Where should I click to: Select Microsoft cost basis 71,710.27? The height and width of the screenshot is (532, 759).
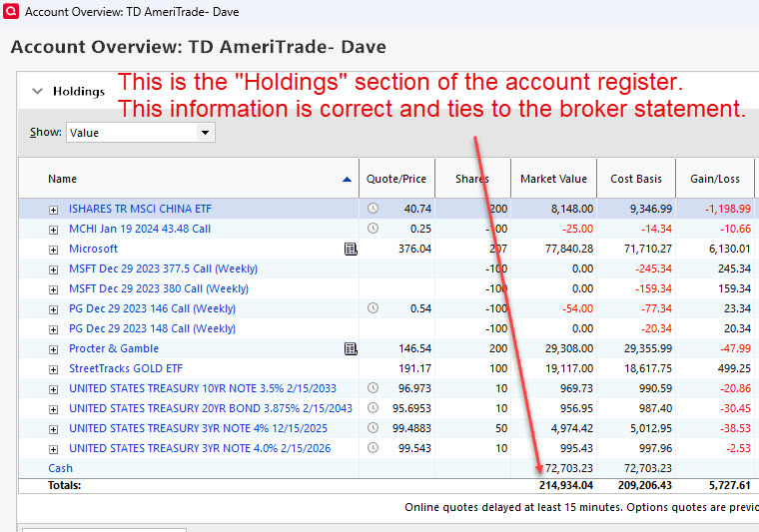tap(648, 250)
